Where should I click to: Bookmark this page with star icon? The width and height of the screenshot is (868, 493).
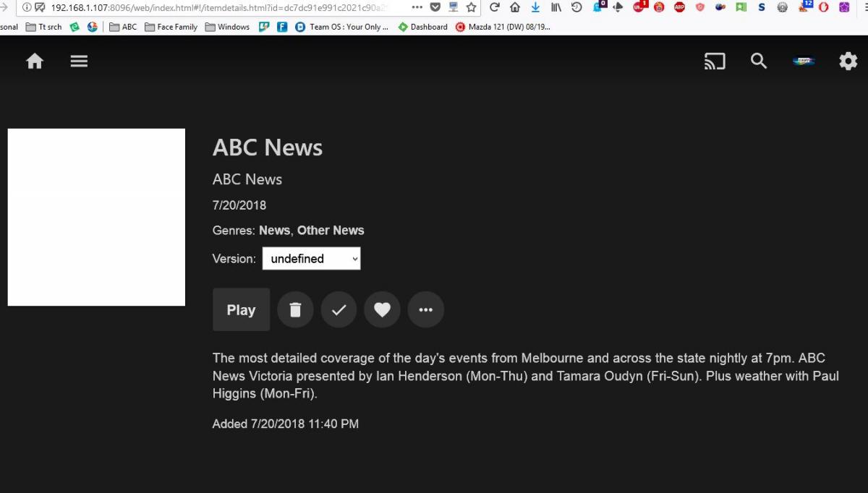472,7
